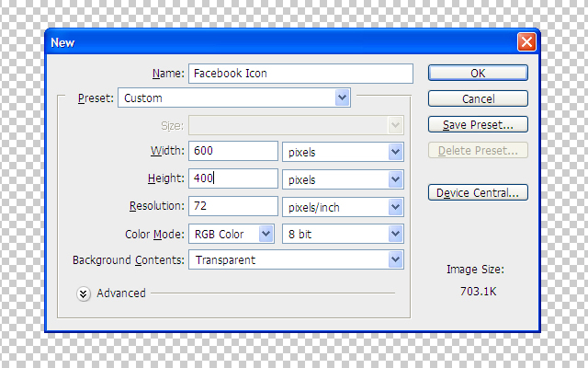Viewport: 588px width, 368px height.
Task: Open the Height units dropdown
Action: tap(343, 178)
